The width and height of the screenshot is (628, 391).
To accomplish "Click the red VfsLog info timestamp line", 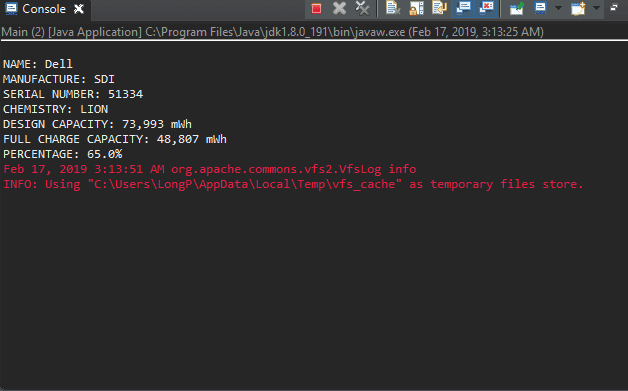I will pos(210,169).
